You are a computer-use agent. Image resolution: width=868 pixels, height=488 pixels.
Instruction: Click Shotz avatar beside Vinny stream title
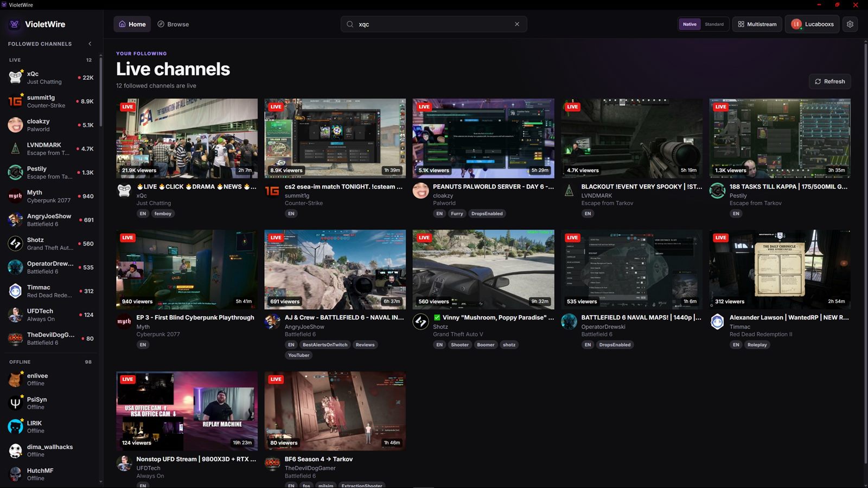[420, 322]
